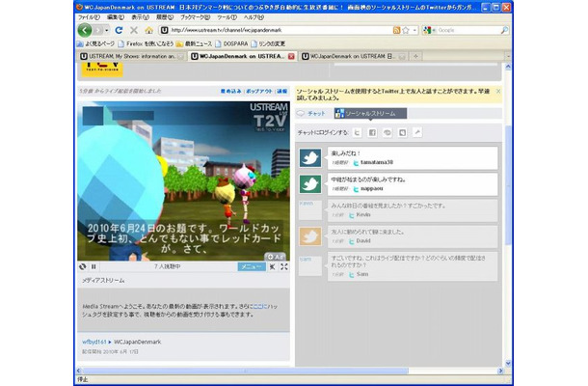Click the search magnifier icon
The height and width of the screenshot is (386, 588).
tap(505, 30)
